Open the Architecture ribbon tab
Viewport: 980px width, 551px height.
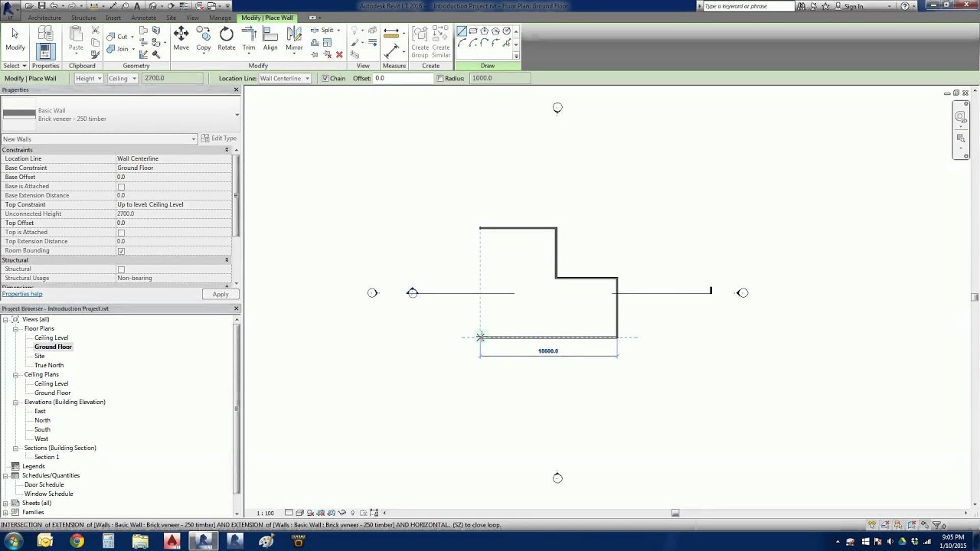tap(44, 18)
